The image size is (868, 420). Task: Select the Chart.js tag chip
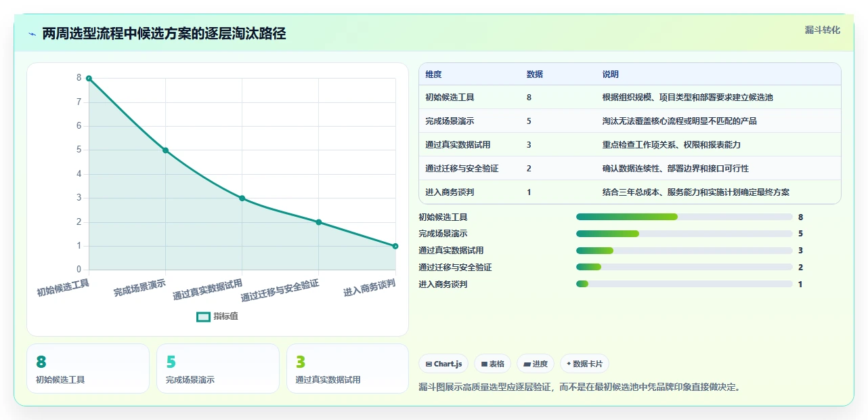click(443, 364)
